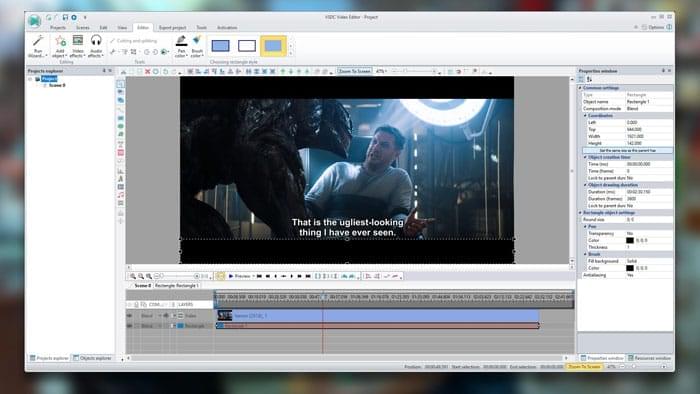Open the Audio effects menu
Viewport: 700px width, 394px height.
coord(96,46)
